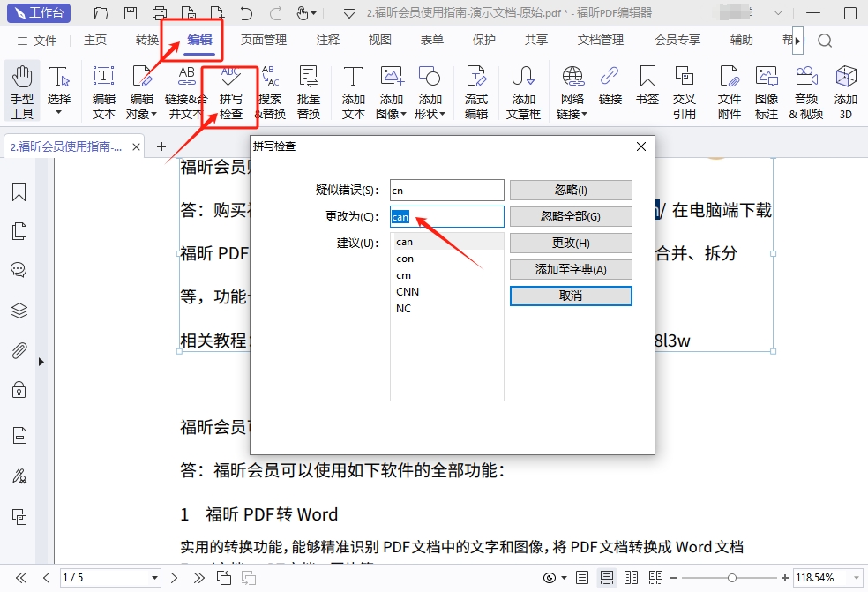Expand the left sidebar panel arrow
868x592 pixels.
point(41,362)
